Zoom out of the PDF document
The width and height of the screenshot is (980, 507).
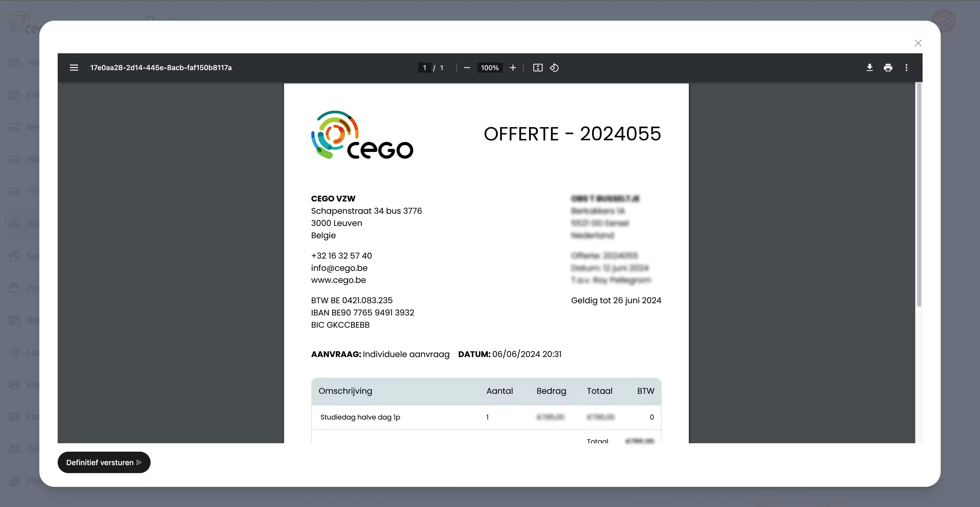pyautogui.click(x=467, y=68)
